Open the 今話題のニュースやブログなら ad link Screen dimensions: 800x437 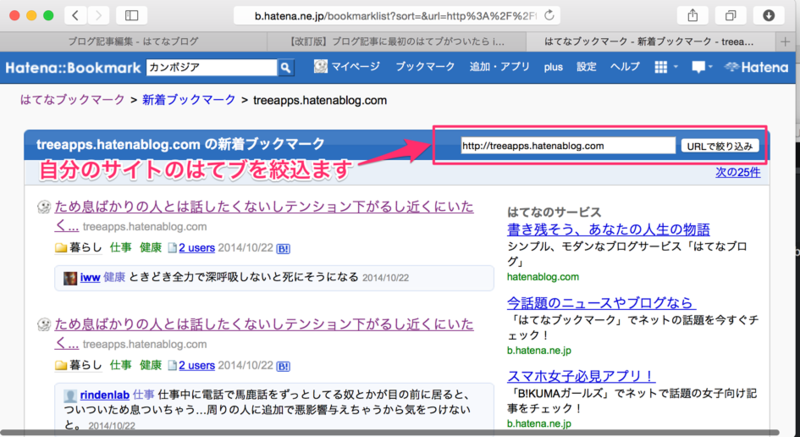602,303
